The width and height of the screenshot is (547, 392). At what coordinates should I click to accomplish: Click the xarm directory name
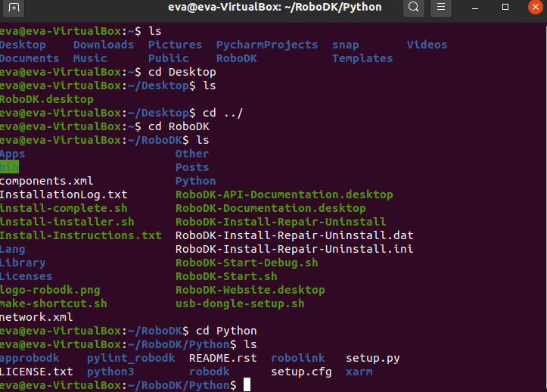359,372
